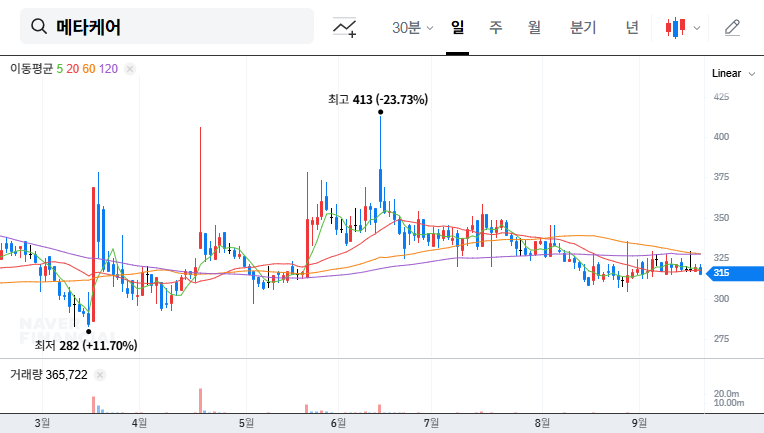Open the Linear scale dropdown

pos(733,74)
